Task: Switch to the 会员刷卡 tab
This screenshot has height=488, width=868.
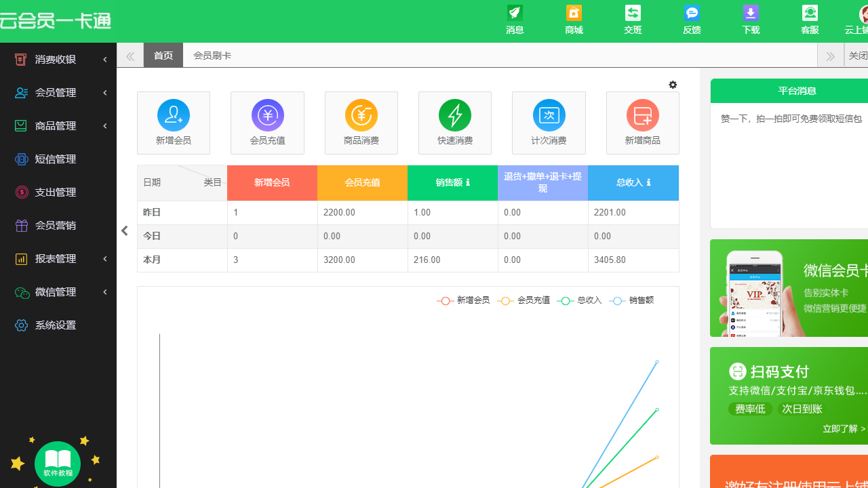Action: 212,55
